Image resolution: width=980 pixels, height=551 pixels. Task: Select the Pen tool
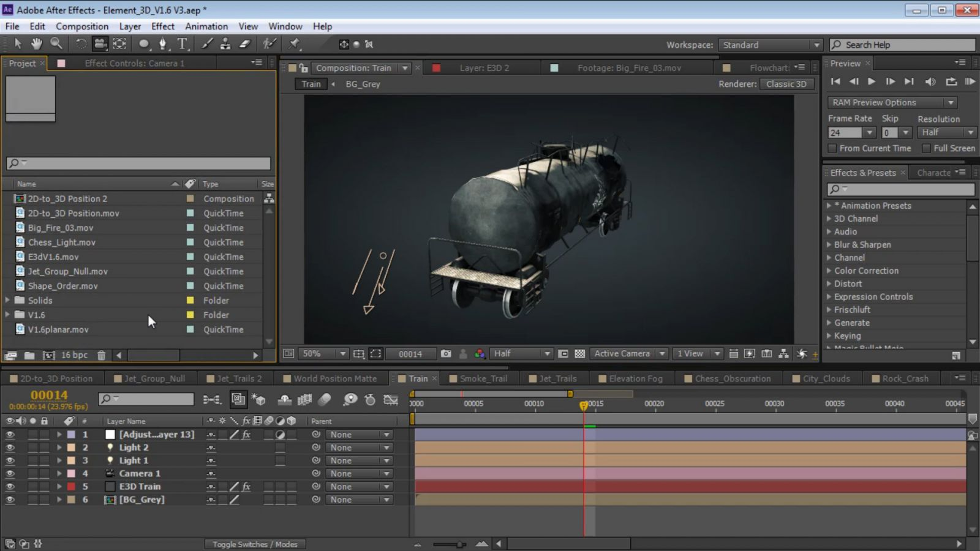pyautogui.click(x=162, y=43)
